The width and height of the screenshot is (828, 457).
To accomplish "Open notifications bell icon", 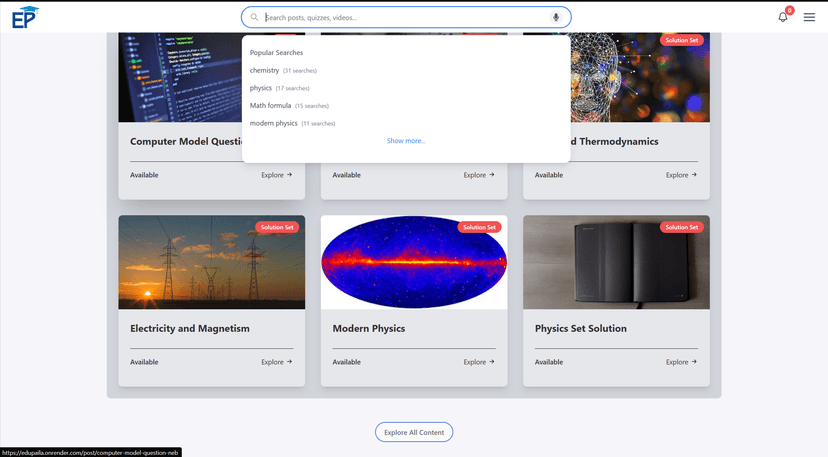I will 783,17.
